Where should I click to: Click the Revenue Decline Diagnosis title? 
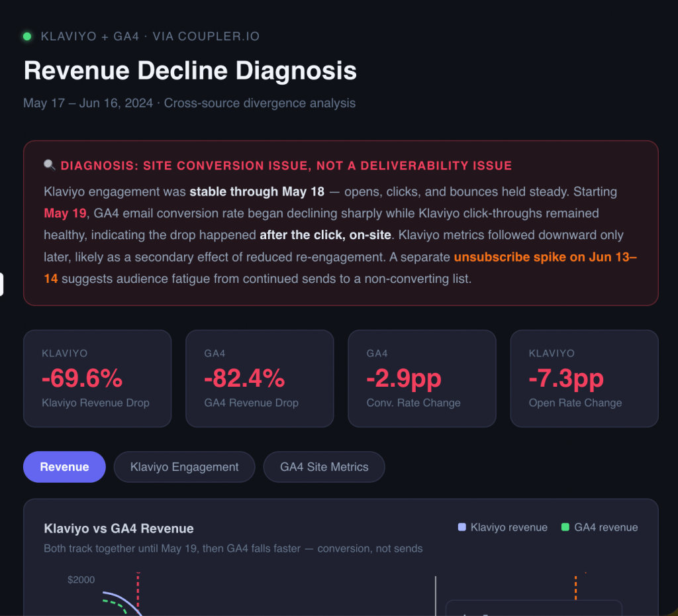click(x=190, y=70)
